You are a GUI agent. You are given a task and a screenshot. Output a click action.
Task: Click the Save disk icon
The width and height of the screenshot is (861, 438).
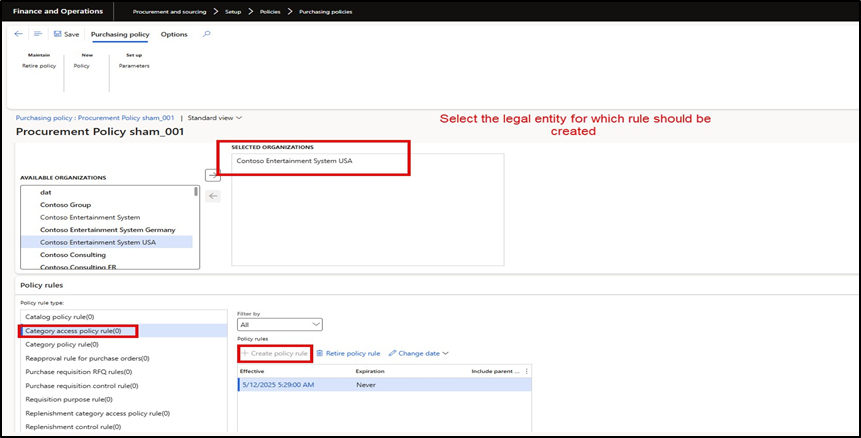coord(58,34)
